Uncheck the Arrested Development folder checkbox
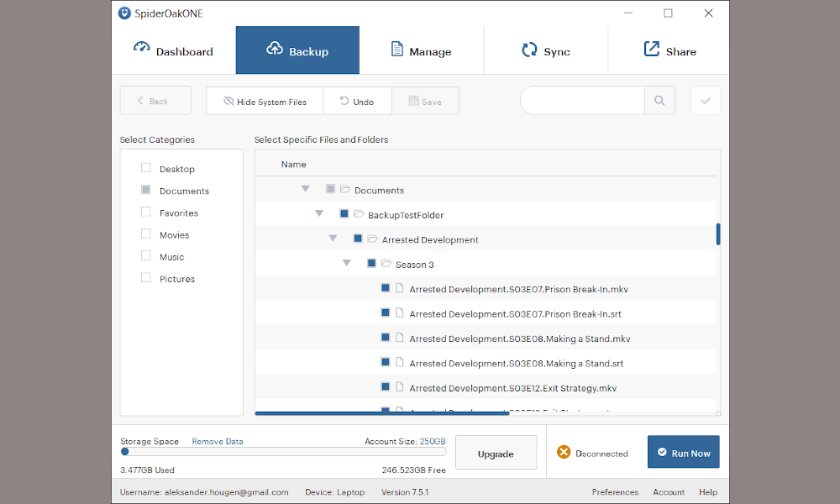The height and width of the screenshot is (504, 840). click(358, 239)
